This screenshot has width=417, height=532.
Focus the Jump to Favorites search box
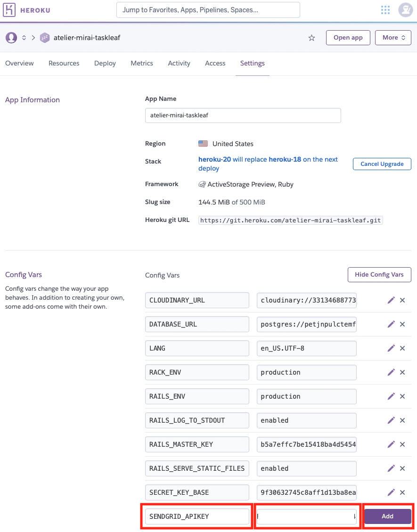pyautogui.click(x=208, y=10)
